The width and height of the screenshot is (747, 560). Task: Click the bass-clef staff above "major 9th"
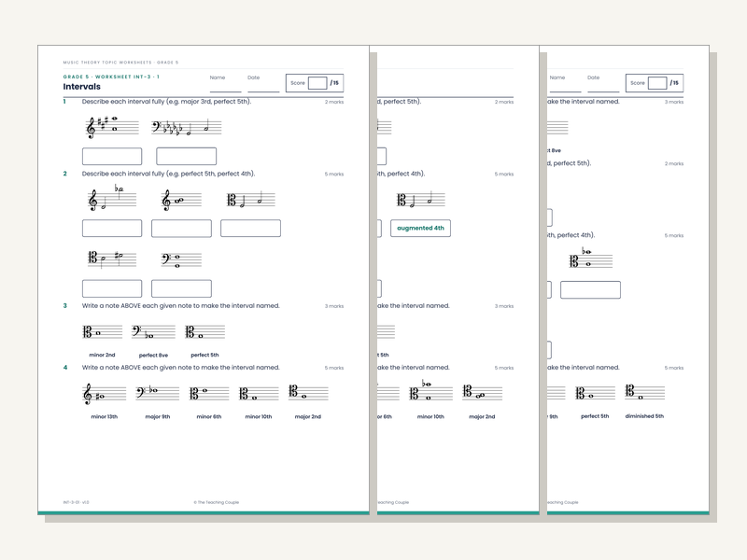(158, 393)
